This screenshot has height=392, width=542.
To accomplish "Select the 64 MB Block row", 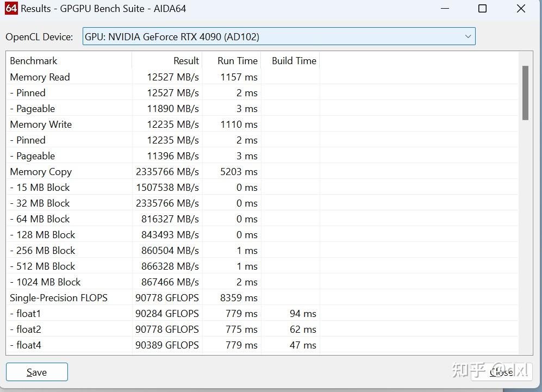I will pos(262,219).
